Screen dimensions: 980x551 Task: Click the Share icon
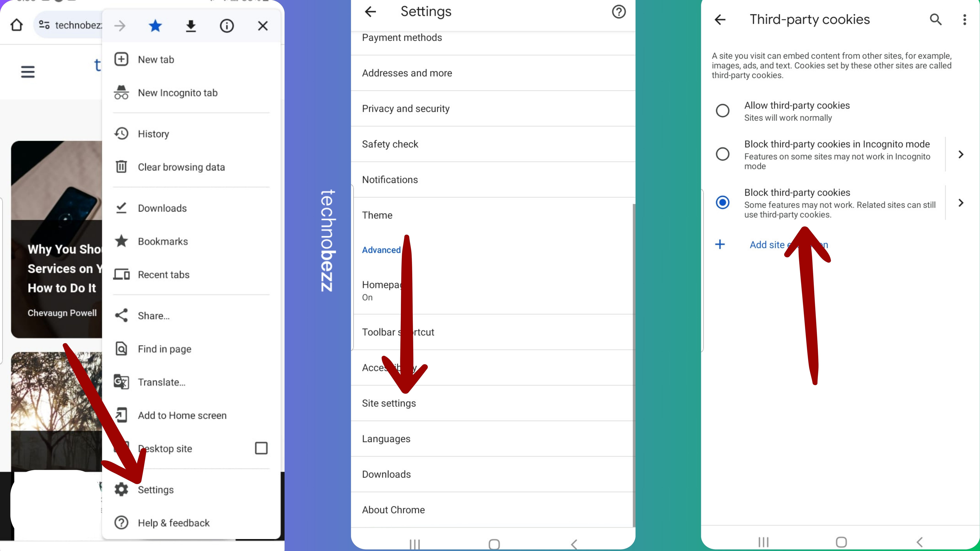[121, 315]
